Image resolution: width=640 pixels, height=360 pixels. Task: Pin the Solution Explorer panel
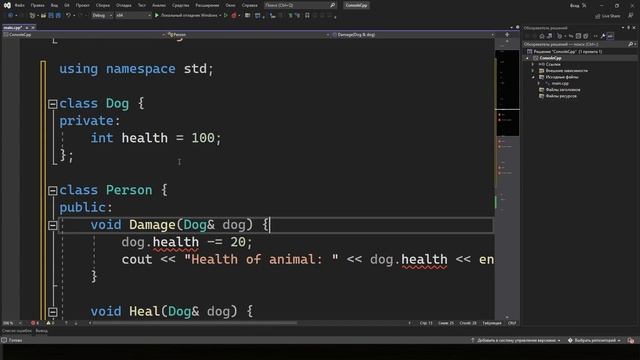pos(629,28)
